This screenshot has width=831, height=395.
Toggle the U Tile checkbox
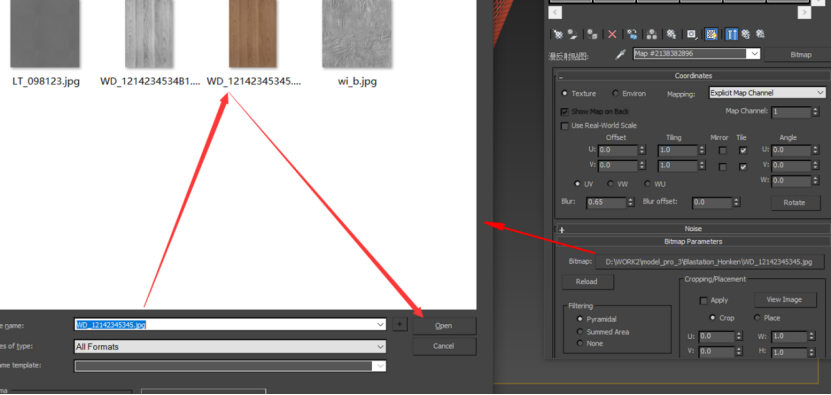(x=743, y=151)
